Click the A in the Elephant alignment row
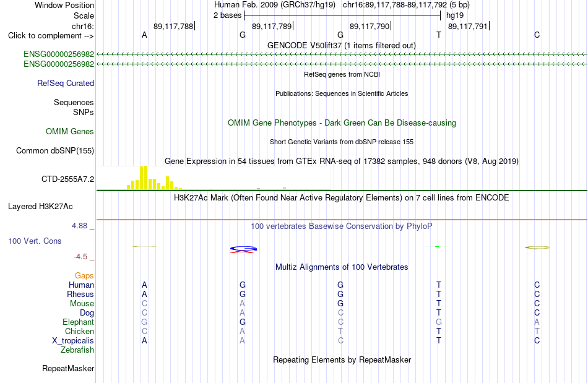This screenshot has height=383, width=588. pos(537,322)
